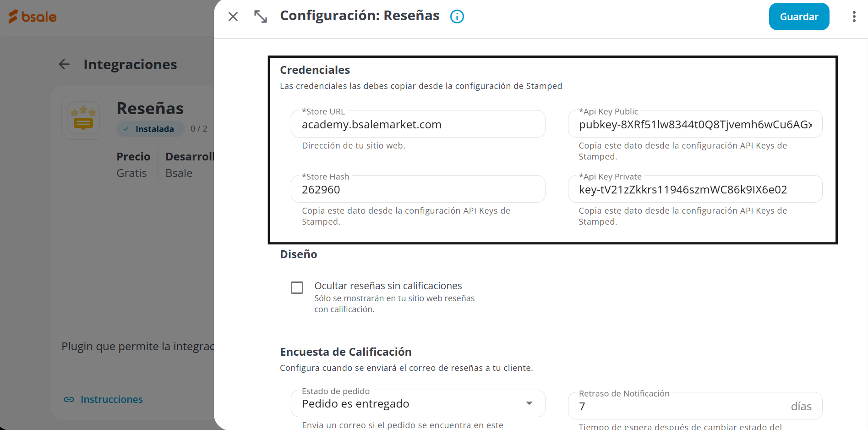
Task: Click the Credenciales section heading
Action: coord(315,70)
